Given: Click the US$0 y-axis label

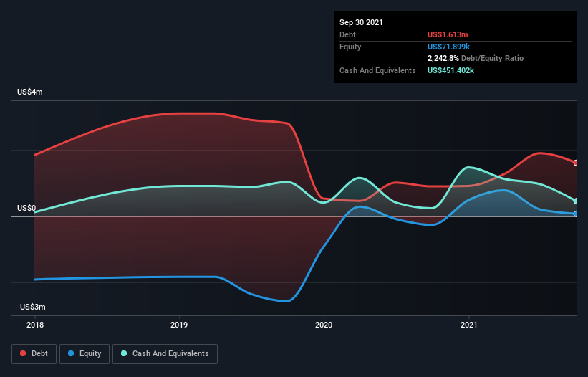Looking at the screenshot, I should coord(26,208).
